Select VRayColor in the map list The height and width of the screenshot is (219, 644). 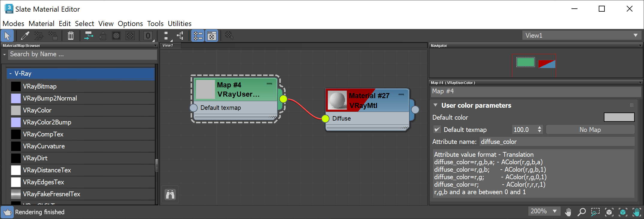point(82,110)
